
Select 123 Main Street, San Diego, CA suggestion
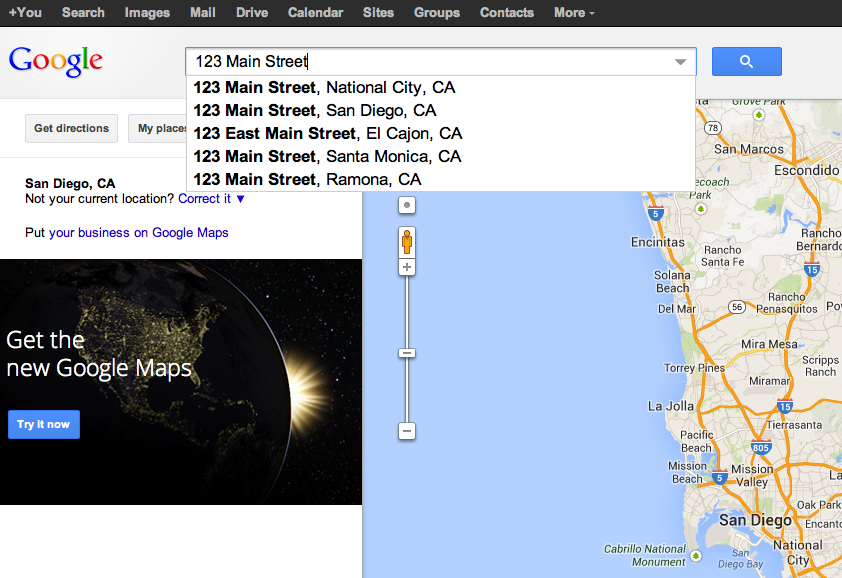pos(440,111)
